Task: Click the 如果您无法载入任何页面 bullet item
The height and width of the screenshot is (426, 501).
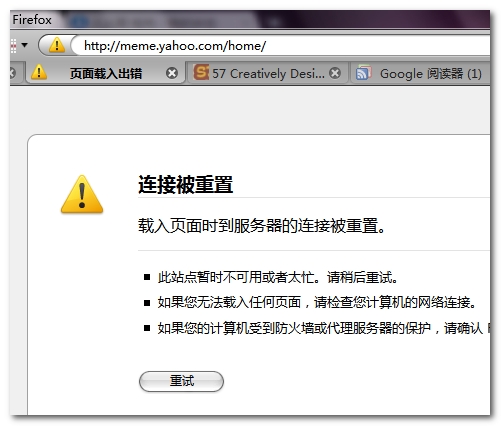Action: (316, 303)
